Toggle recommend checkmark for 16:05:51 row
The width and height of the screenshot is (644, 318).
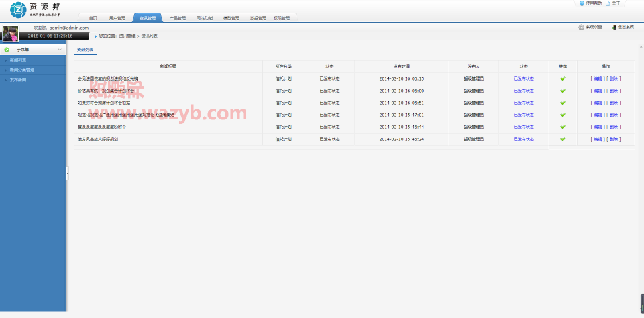(563, 103)
